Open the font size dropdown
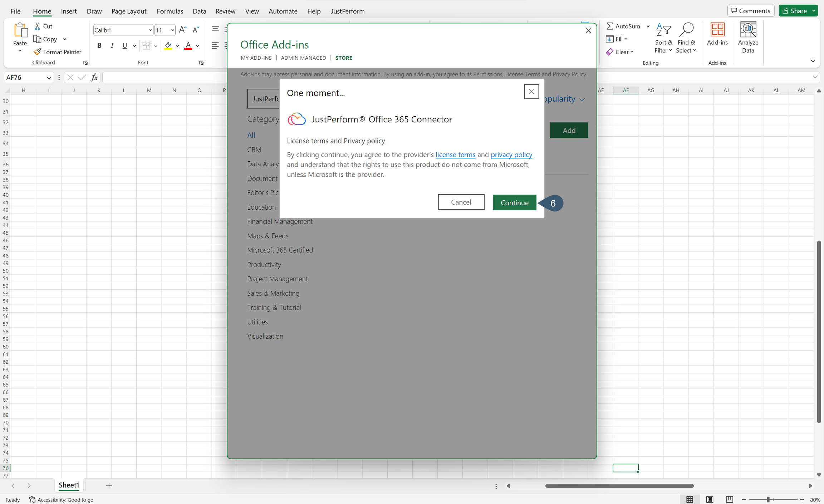Viewport: 824px width, 504px height. [x=172, y=30]
